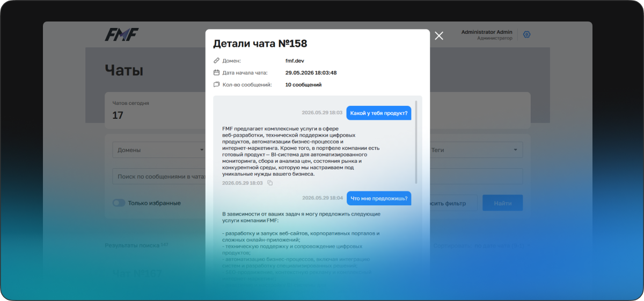The height and width of the screenshot is (301, 644).
Task: Click the Детали чата №158 title
Action: [x=260, y=44]
